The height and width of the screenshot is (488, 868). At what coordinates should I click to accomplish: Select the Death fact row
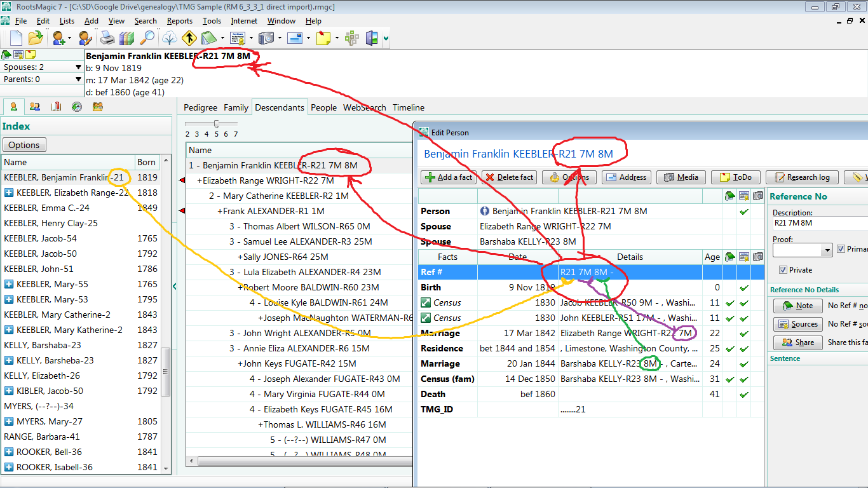click(592, 394)
